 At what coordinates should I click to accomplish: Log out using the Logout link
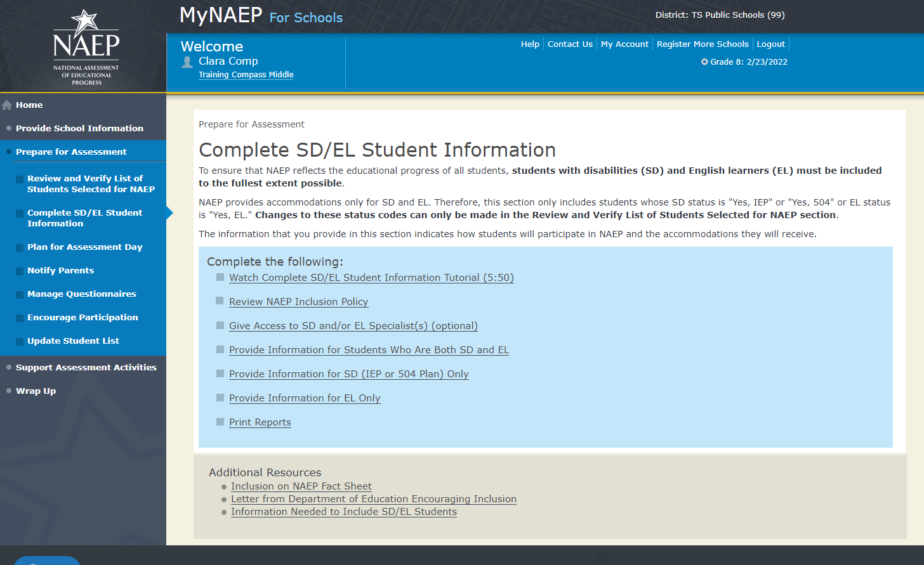pos(771,44)
